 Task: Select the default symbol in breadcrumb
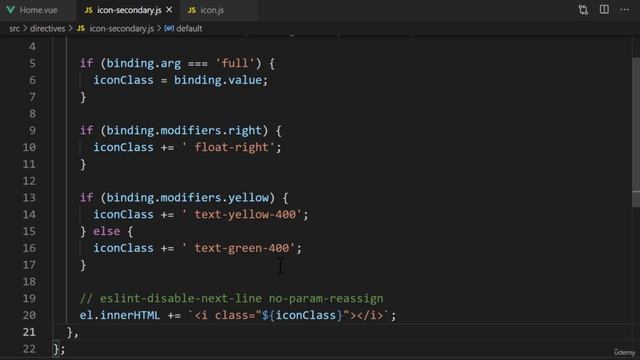189,29
